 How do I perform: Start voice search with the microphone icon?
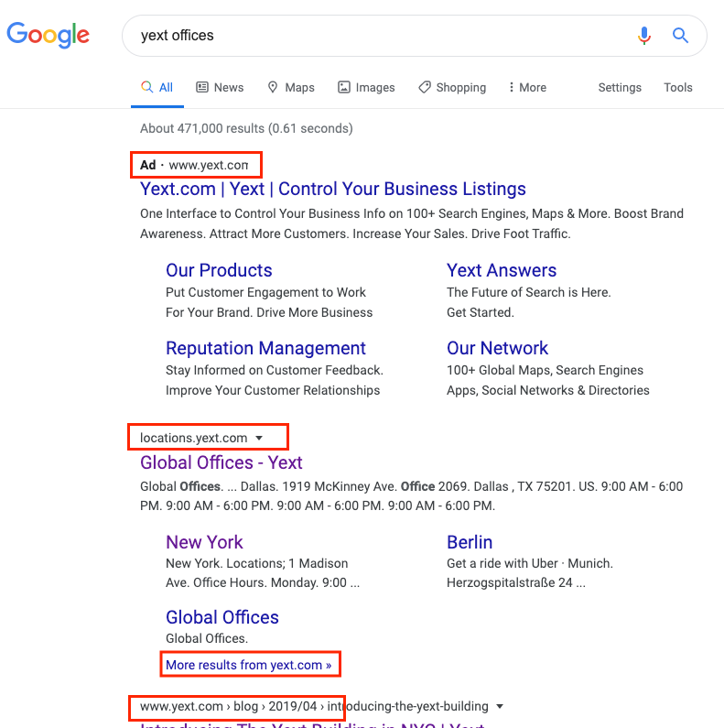tap(644, 36)
